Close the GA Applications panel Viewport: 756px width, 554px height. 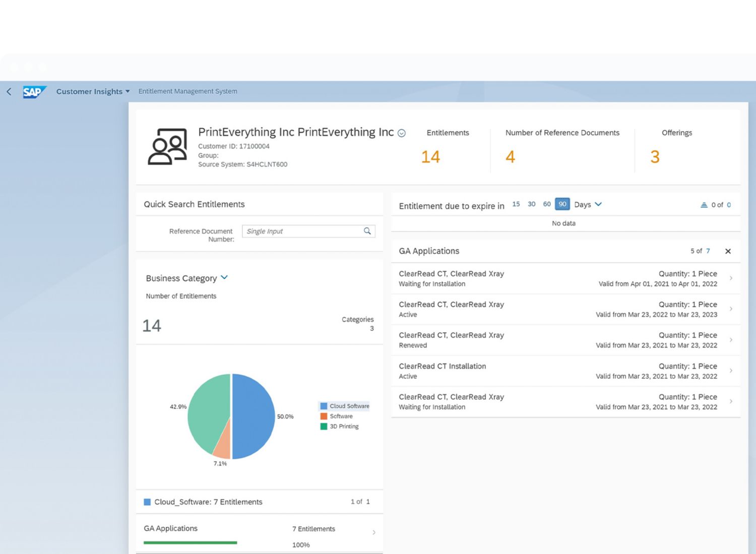pyautogui.click(x=728, y=251)
